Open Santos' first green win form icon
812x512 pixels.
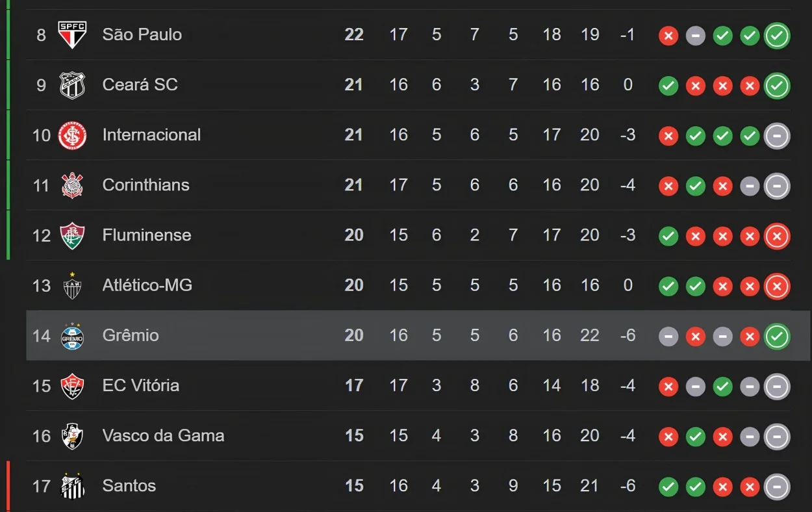click(668, 487)
